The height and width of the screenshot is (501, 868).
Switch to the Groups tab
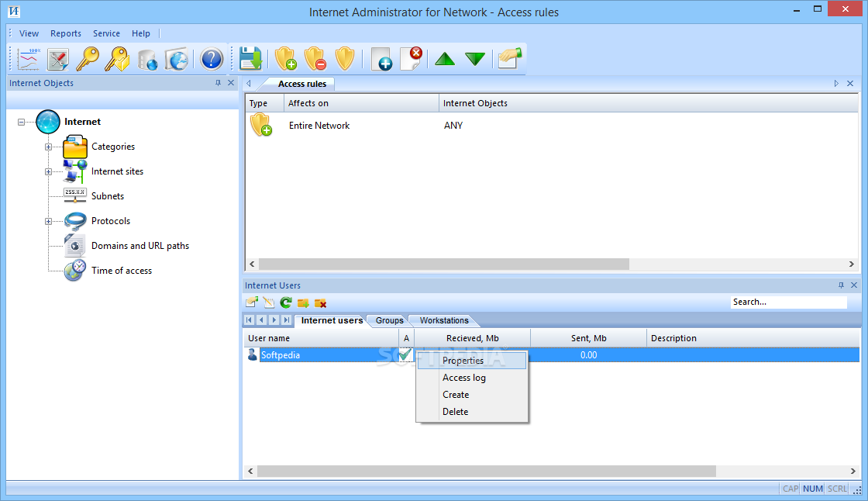[389, 321]
